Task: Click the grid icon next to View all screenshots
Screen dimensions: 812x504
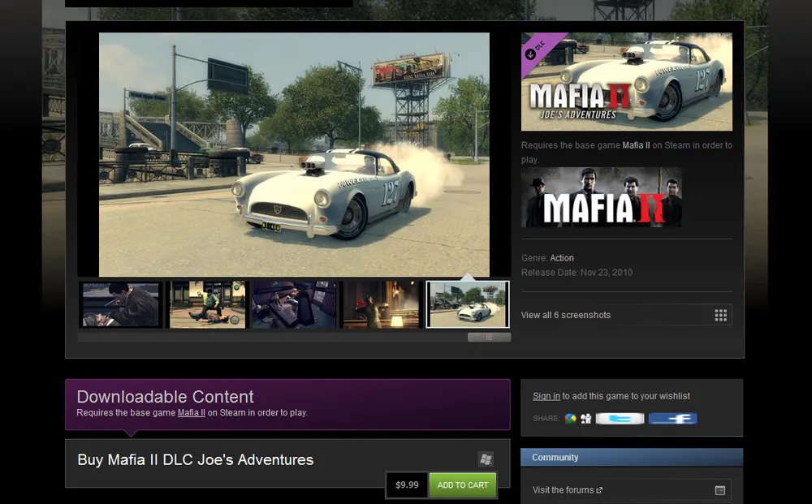Action: [x=721, y=315]
